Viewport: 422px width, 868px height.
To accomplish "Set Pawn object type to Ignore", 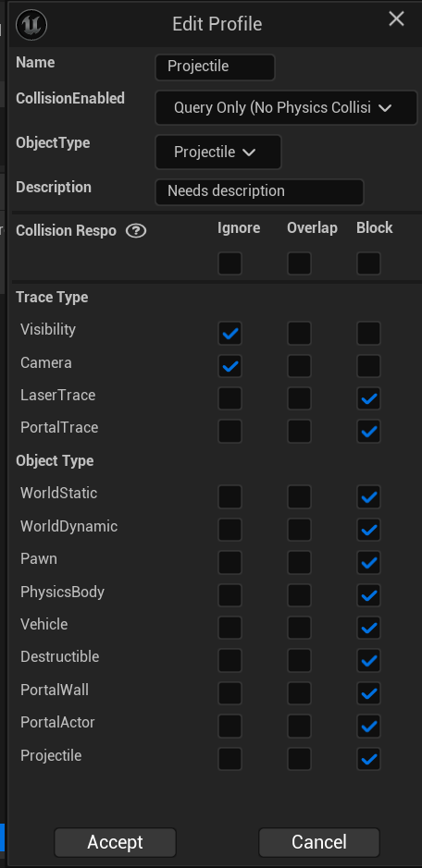I will (230, 562).
